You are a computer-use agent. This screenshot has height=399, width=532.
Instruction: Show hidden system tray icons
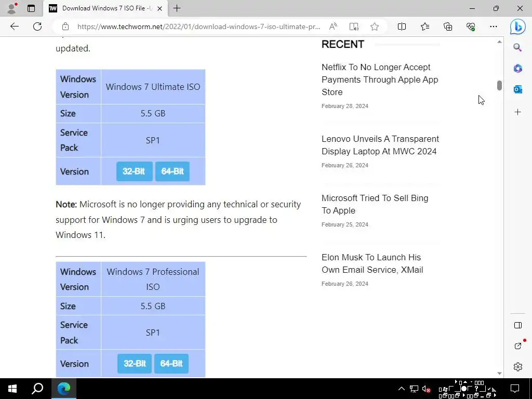pos(402,389)
